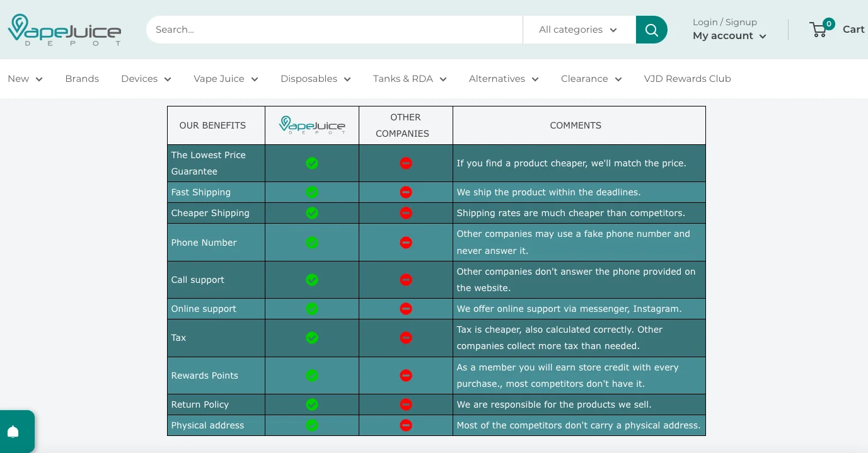This screenshot has width=868, height=453.
Task: Expand the New menu
Action: (25, 79)
